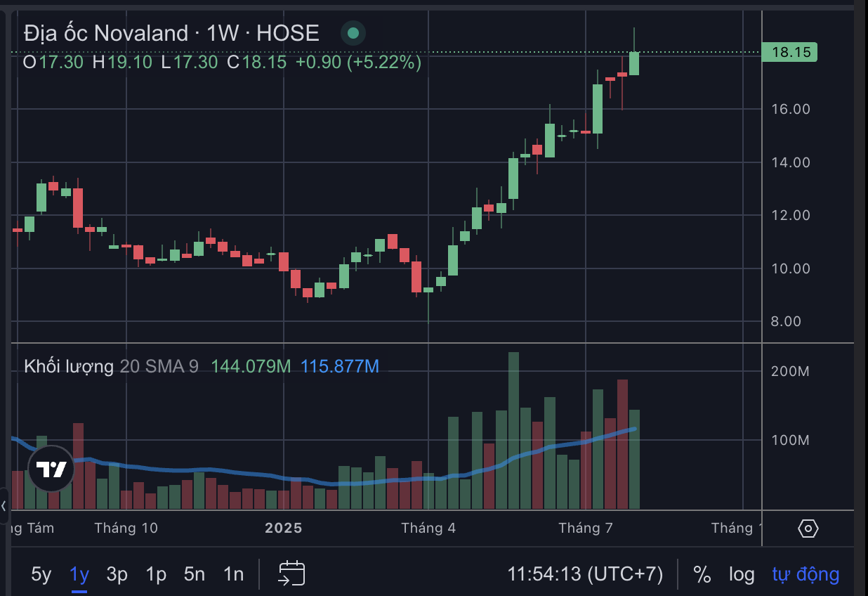
Task: Toggle the "tự động" auto scale
Action: (805, 574)
